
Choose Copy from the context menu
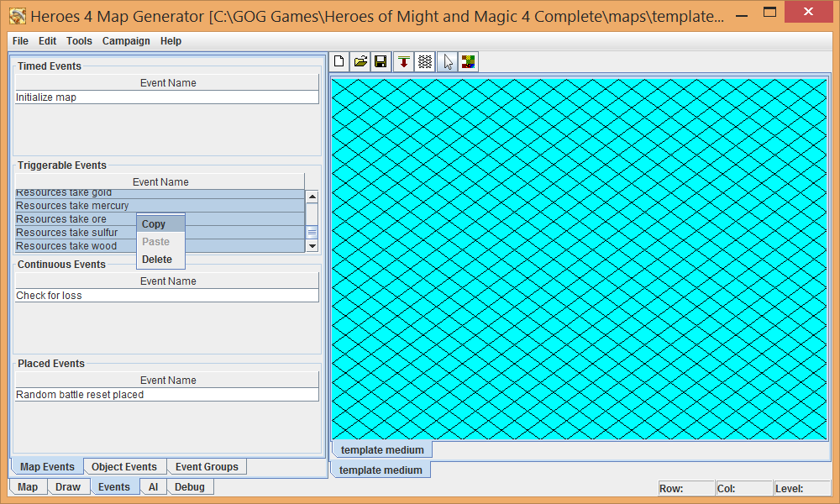coord(160,224)
